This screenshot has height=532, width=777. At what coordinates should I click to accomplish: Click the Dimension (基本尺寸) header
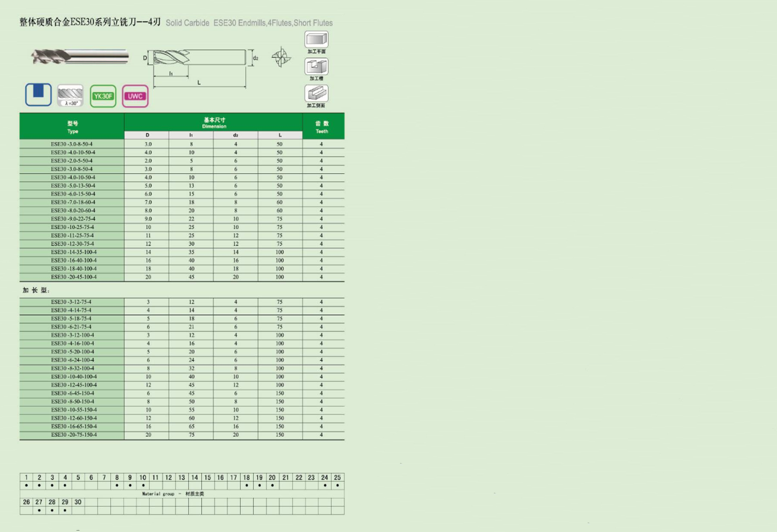point(214,123)
